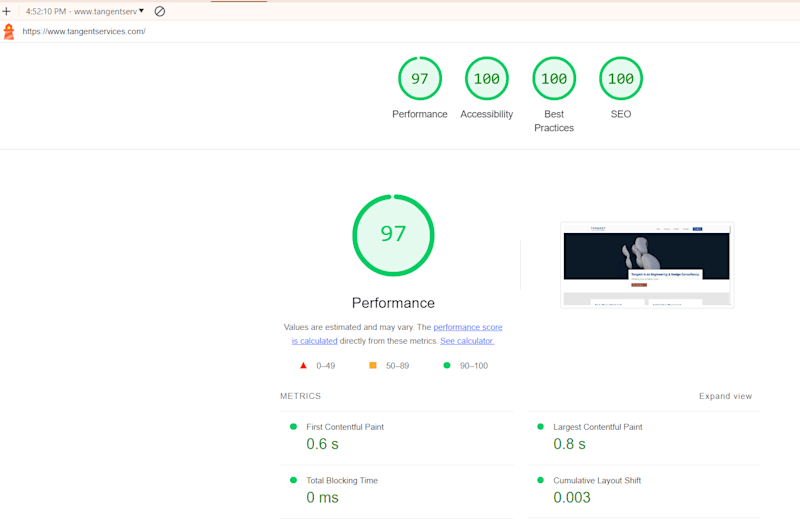This screenshot has width=800, height=522.
Task: Click the green dot beside First Contentful Paint
Action: point(293,427)
